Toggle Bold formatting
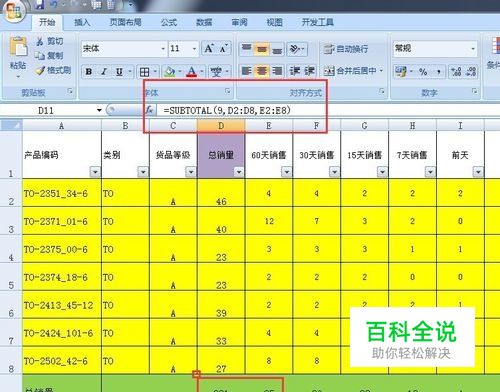Screen dimensions: 500x392 [89, 71]
